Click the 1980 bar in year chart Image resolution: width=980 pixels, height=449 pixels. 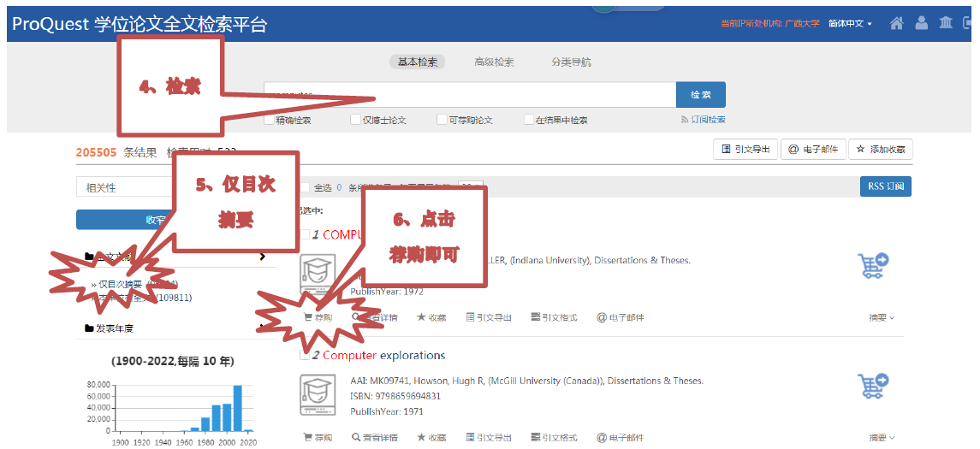click(x=205, y=424)
